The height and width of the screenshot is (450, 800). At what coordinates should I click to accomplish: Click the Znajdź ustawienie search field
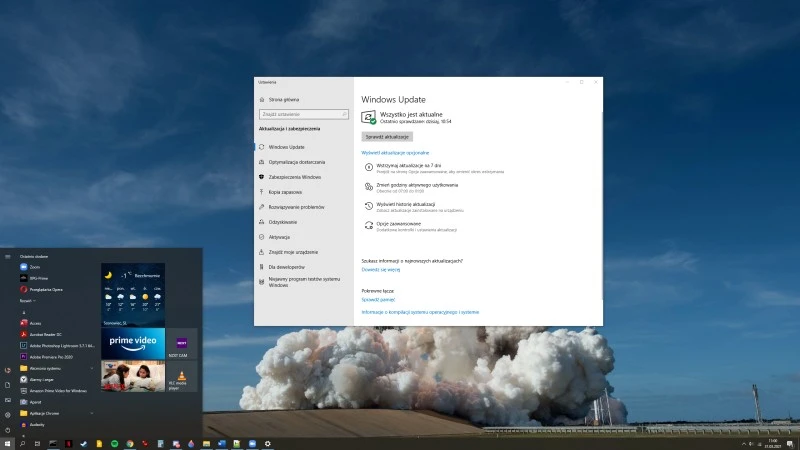coord(304,114)
